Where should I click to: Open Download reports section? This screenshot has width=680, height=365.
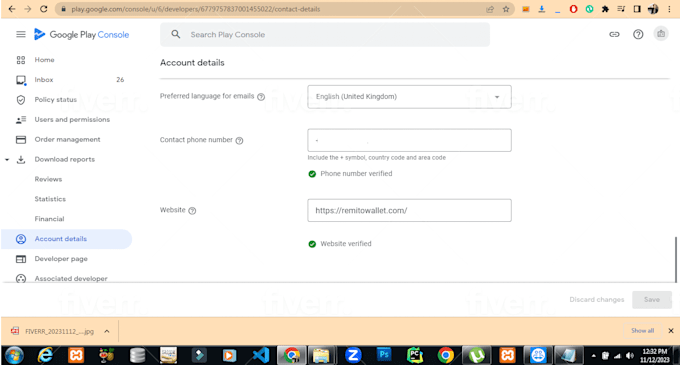(65, 160)
